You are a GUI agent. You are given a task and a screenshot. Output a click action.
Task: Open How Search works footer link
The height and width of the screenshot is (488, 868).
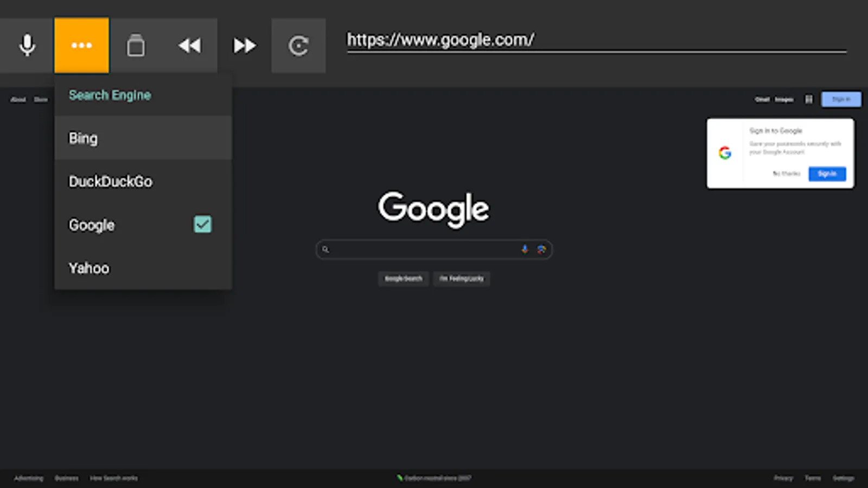tap(114, 478)
